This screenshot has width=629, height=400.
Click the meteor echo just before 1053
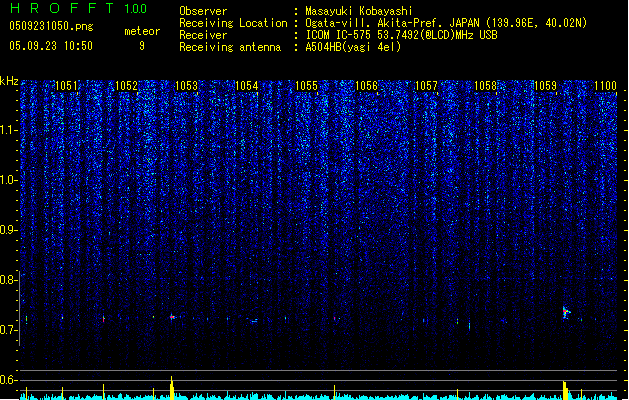(172, 317)
